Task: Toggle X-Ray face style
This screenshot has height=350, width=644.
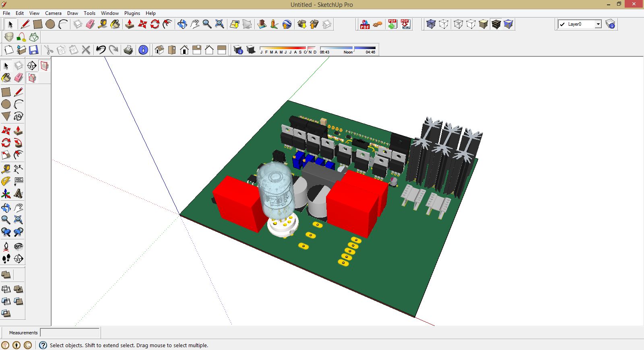Action: tap(431, 24)
